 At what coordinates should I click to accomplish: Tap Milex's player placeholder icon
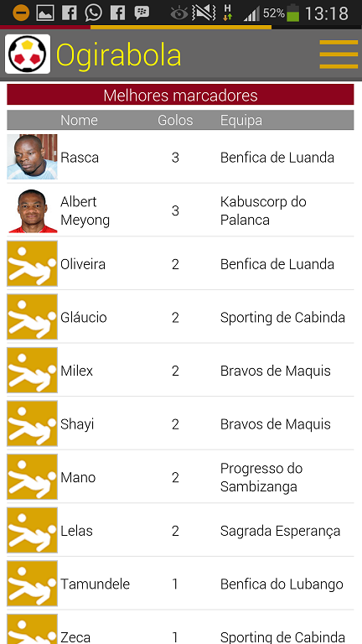[32, 371]
